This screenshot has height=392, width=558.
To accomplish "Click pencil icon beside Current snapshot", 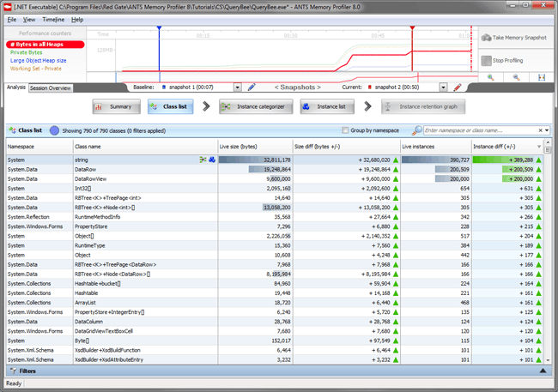I will point(458,87).
